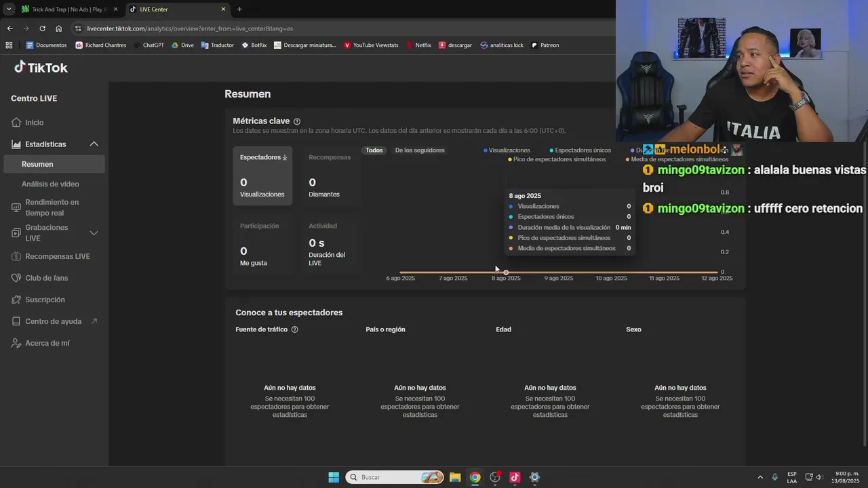Toggle Pico de espectadores simultáneos legend

click(x=557, y=159)
